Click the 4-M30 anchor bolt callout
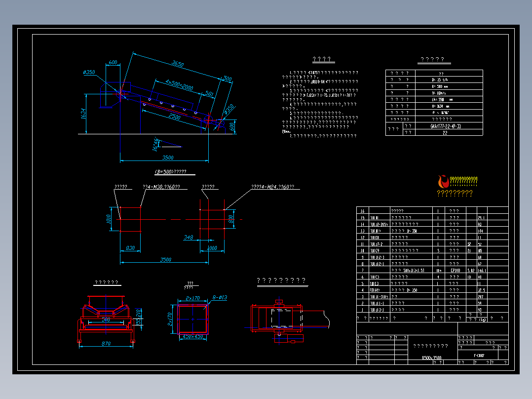The height and width of the screenshot is (399, 532). [161, 187]
